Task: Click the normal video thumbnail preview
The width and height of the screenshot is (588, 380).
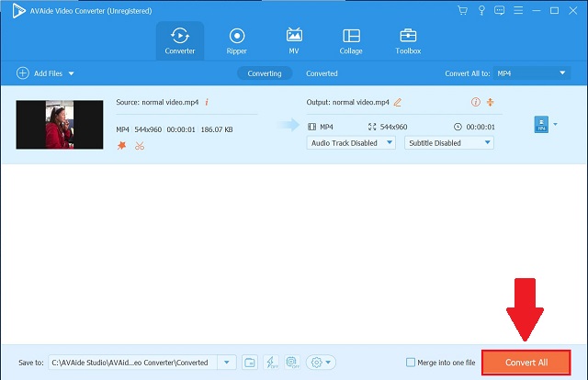Action: pyautogui.click(x=60, y=125)
